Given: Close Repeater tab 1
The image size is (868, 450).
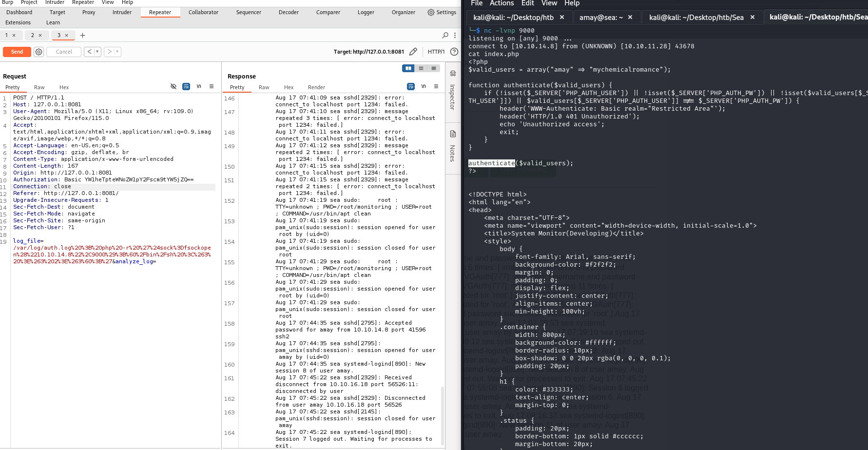Looking at the screenshot, I should coord(14,35).
